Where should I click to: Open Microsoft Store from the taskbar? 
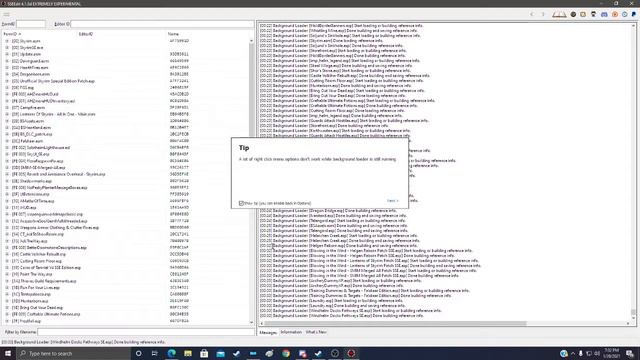point(204,353)
